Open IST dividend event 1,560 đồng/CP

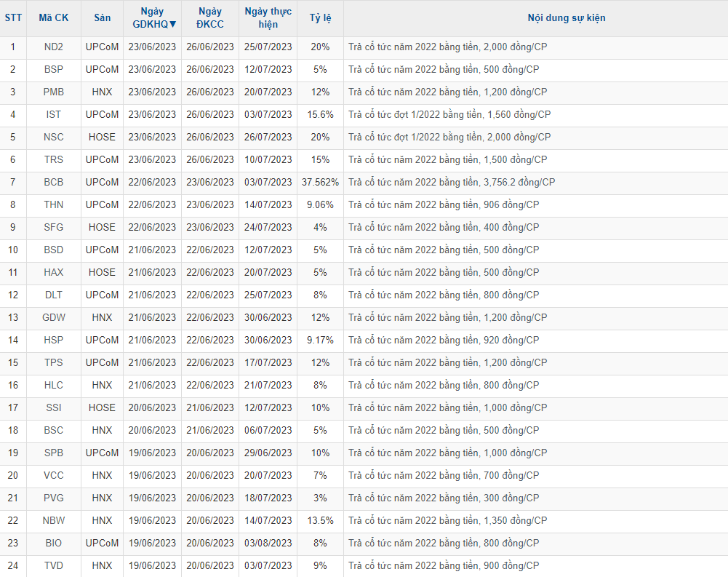tap(449, 114)
